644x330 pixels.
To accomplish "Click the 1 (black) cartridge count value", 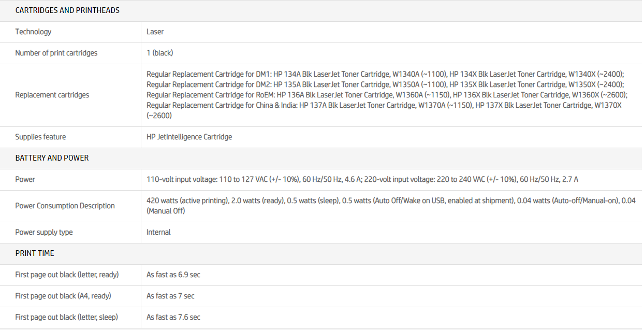I will point(159,53).
